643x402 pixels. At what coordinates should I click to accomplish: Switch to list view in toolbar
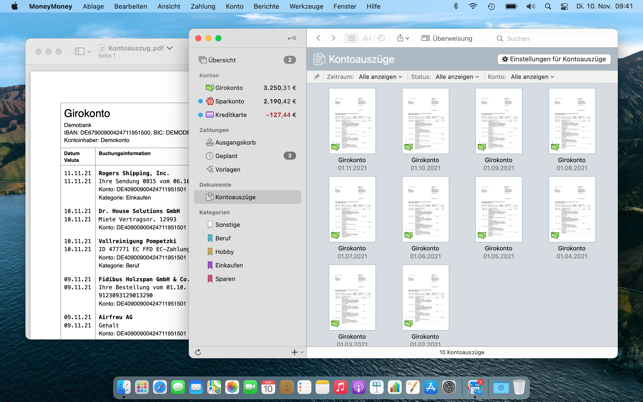[x=351, y=38]
